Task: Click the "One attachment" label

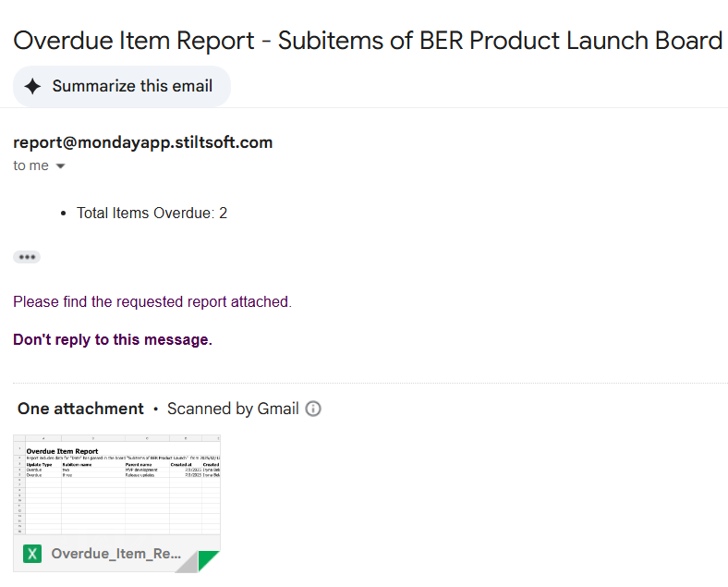Action: [x=80, y=409]
